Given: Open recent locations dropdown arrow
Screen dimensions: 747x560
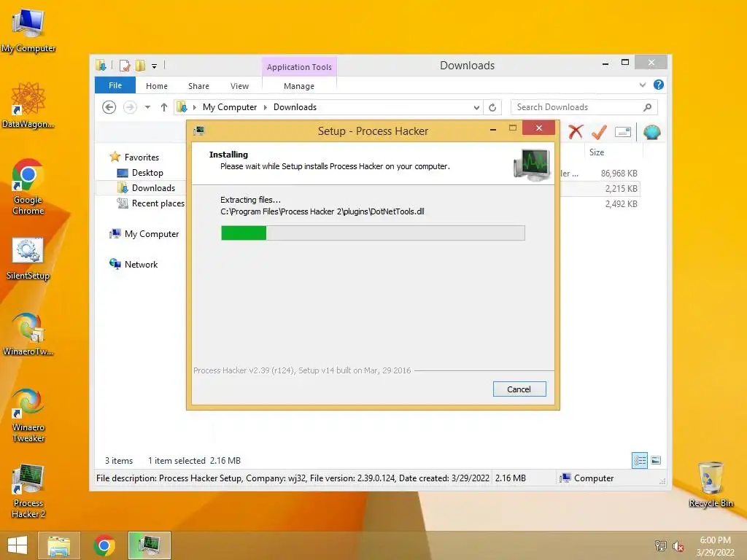Looking at the screenshot, I should point(147,107).
